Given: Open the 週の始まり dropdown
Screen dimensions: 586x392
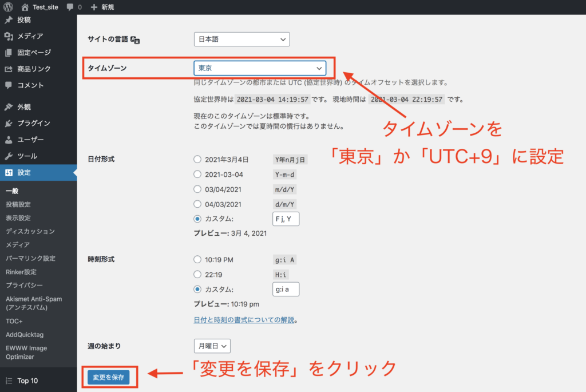Looking at the screenshot, I should [212, 346].
